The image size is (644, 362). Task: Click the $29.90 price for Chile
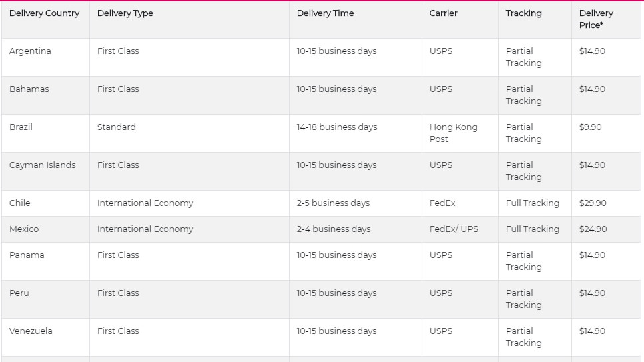(593, 203)
